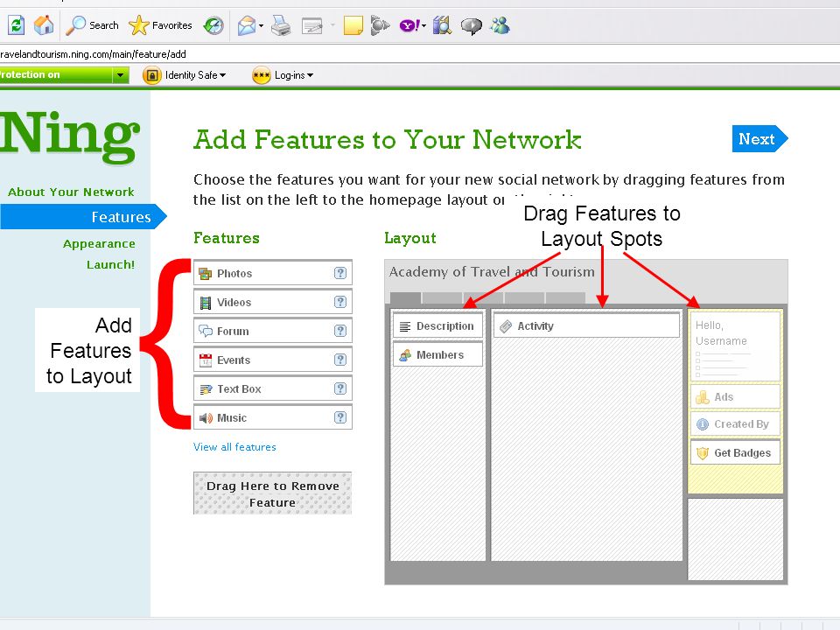Open help for Text Box feature
Image resolution: width=840 pixels, height=630 pixels.
click(x=340, y=388)
